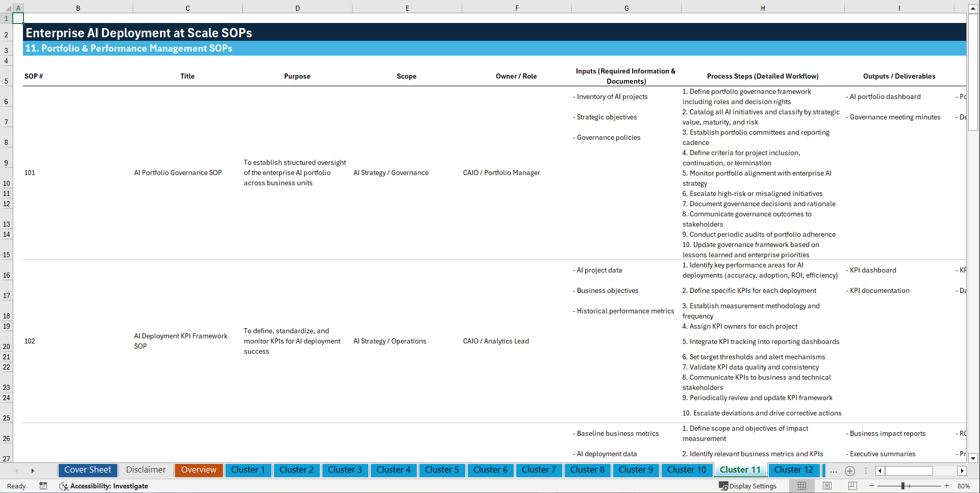This screenshot has height=493, width=980.
Task: Open the Disclaimer tab
Action: (145, 470)
